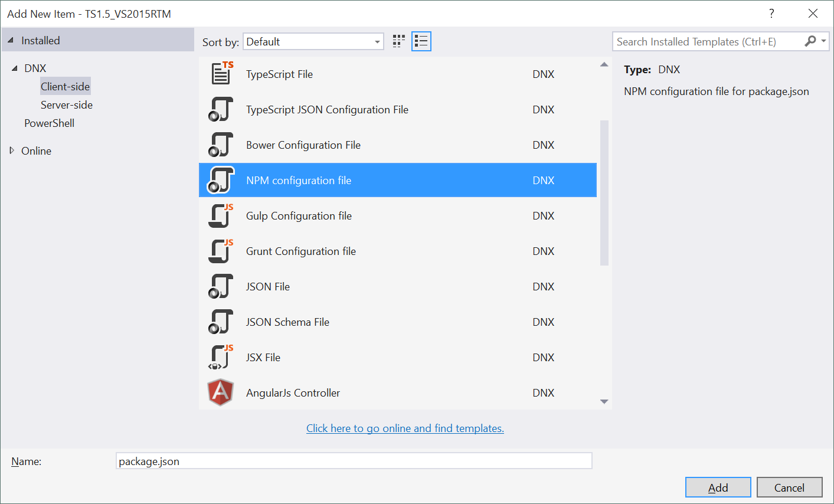
Task: Click the JSON Schema File icon
Action: [221, 322]
